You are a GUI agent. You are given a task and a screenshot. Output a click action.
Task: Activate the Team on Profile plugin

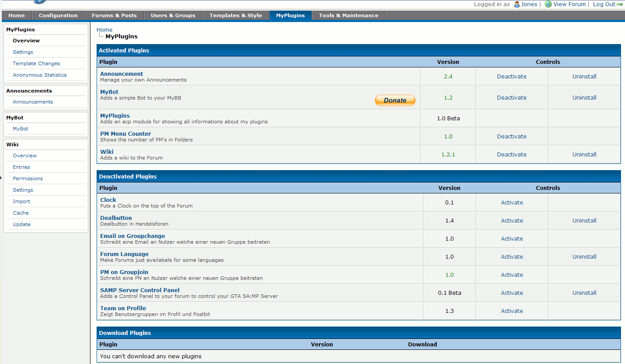(512, 311)
